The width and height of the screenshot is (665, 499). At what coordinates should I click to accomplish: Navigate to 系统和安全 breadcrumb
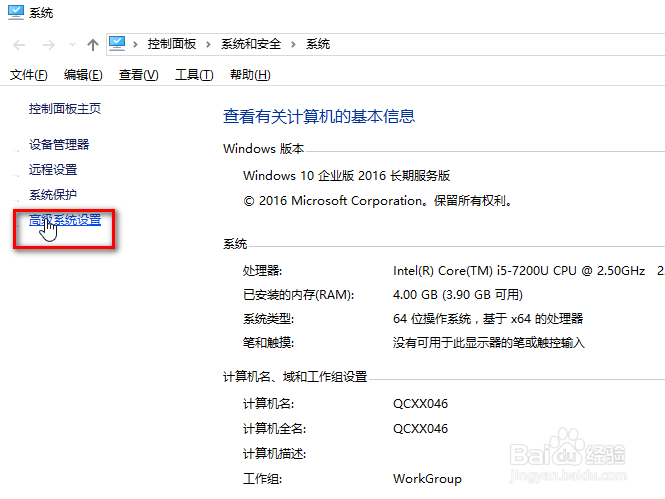(x=251, y=44)
